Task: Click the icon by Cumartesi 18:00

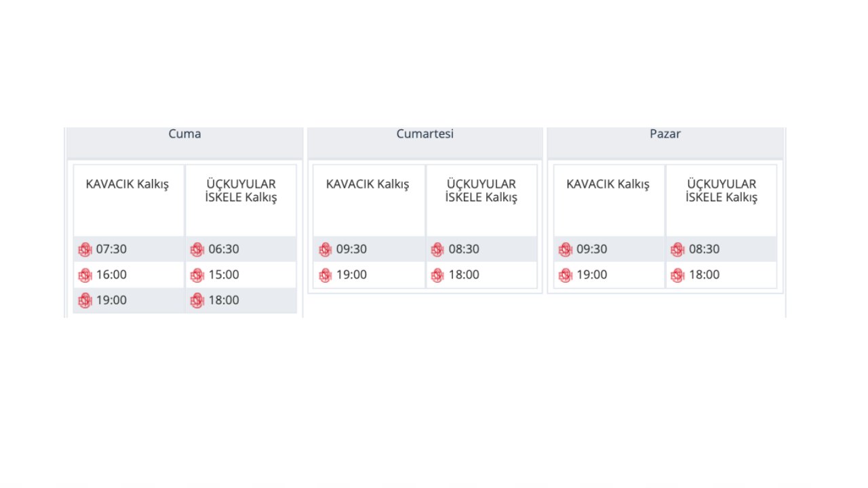Action: pyautogui.click(x=437, y=275)
